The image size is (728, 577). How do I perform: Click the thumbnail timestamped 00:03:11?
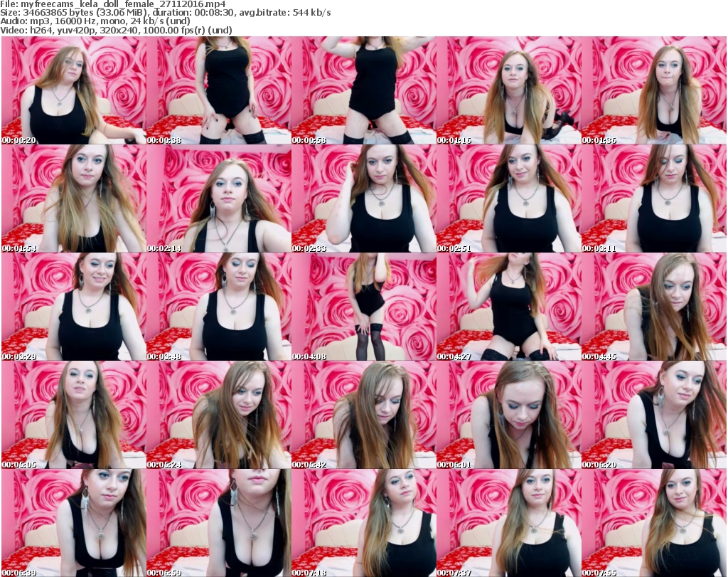653,198
